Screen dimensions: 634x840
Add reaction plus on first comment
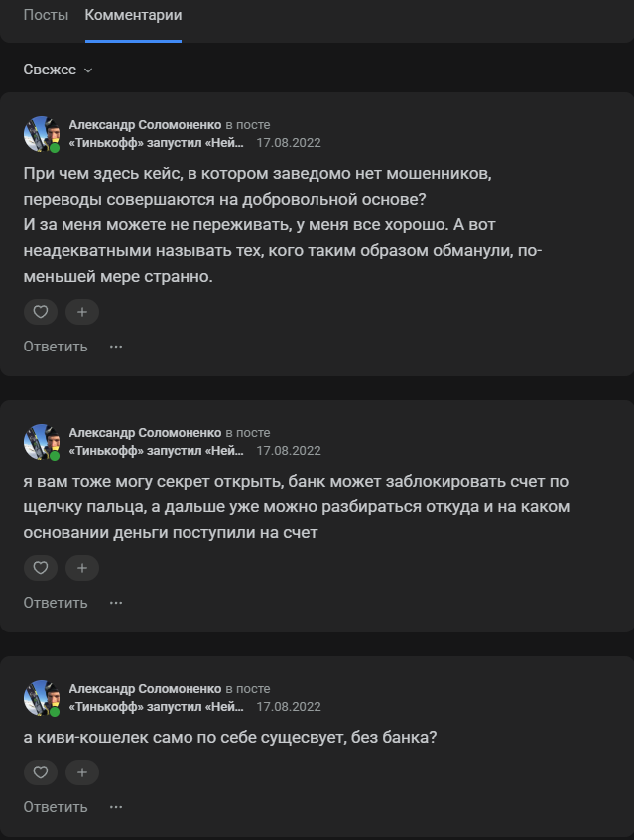coord(82,312)
